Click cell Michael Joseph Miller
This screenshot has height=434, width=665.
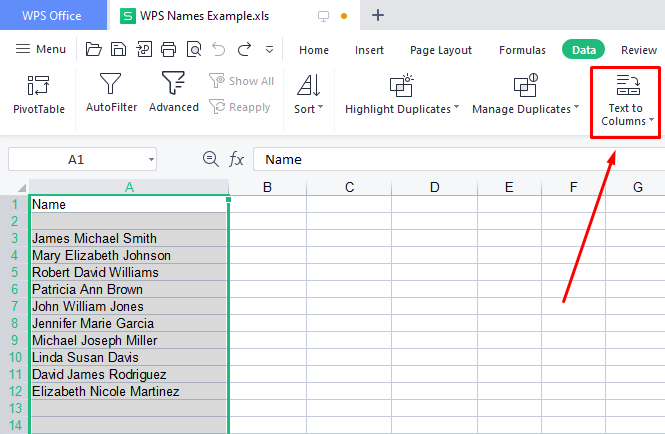(129, 340)
